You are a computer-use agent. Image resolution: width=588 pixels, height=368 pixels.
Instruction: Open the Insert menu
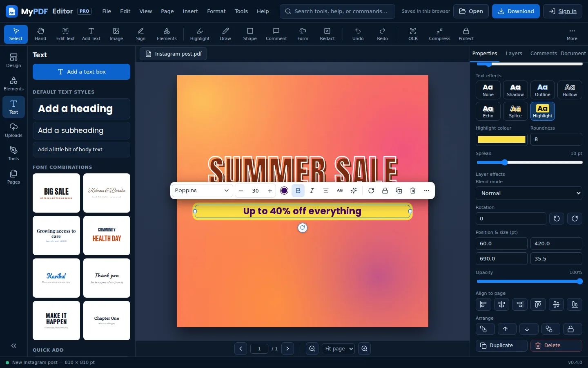coord(190,11)
